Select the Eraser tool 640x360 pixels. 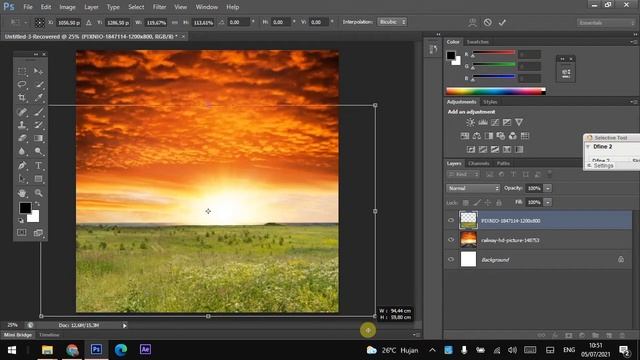click(22, 138)
